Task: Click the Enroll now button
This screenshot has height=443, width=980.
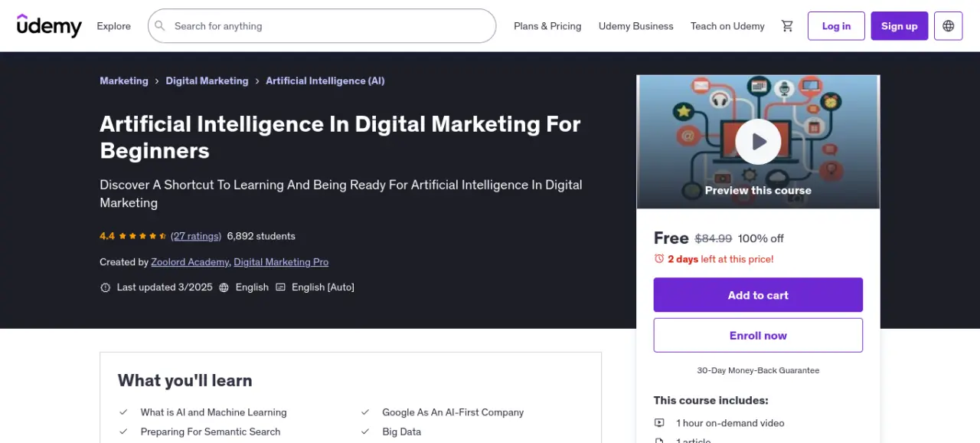Action: tap(758, 336)
